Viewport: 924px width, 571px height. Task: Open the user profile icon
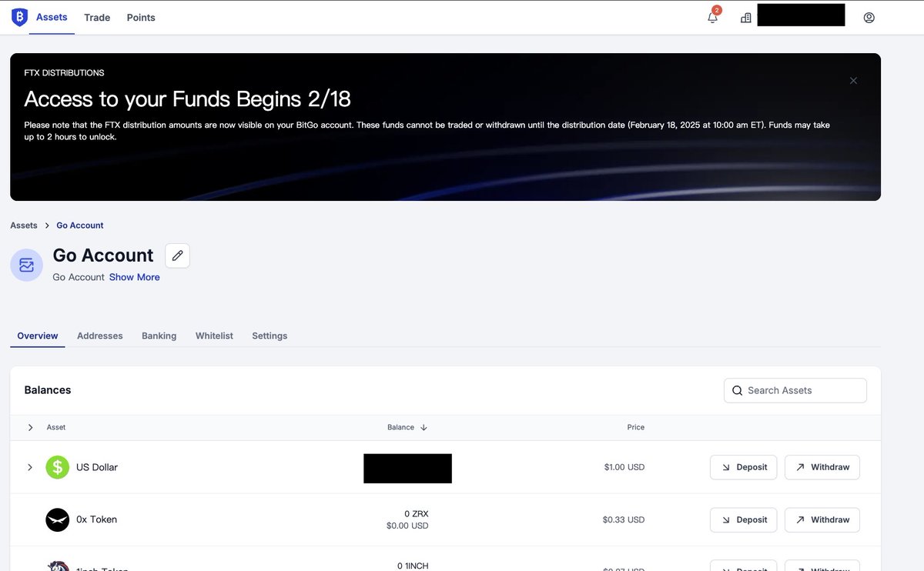[869, 18]
